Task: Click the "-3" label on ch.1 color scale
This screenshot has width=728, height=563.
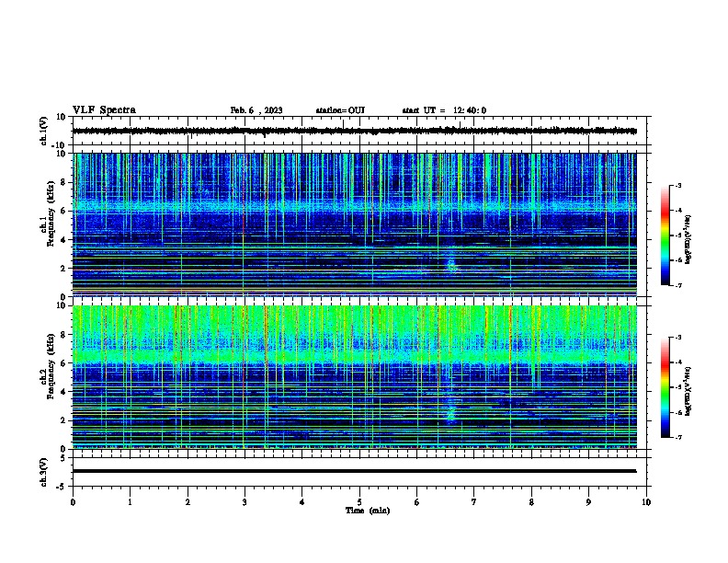Action: (677, 185)
